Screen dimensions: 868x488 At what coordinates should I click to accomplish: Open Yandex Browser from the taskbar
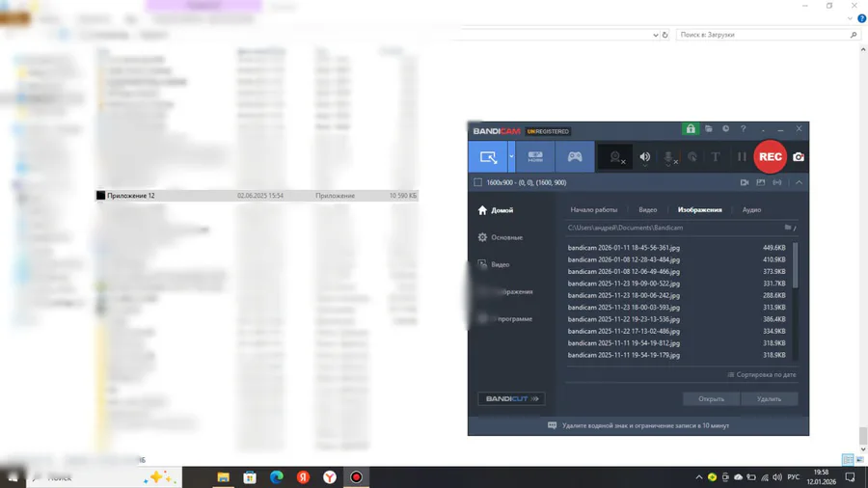point(330,477)
